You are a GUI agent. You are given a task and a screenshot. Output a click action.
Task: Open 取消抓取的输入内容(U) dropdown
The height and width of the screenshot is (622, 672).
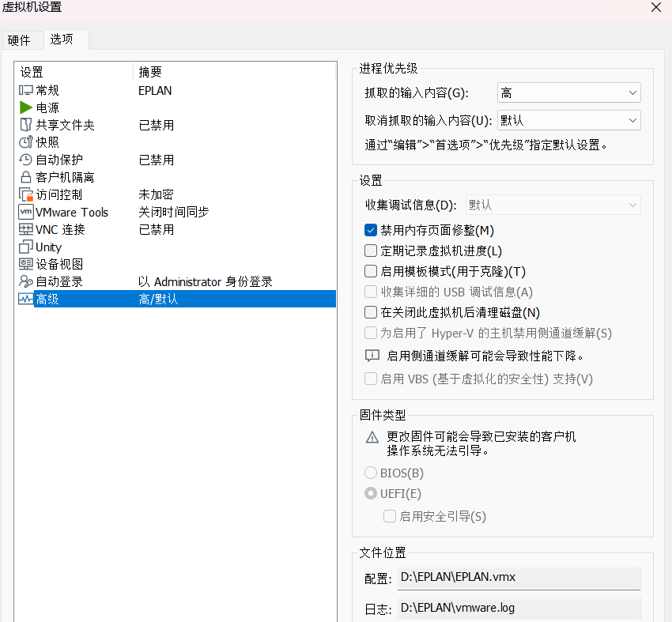click(568, 120)
